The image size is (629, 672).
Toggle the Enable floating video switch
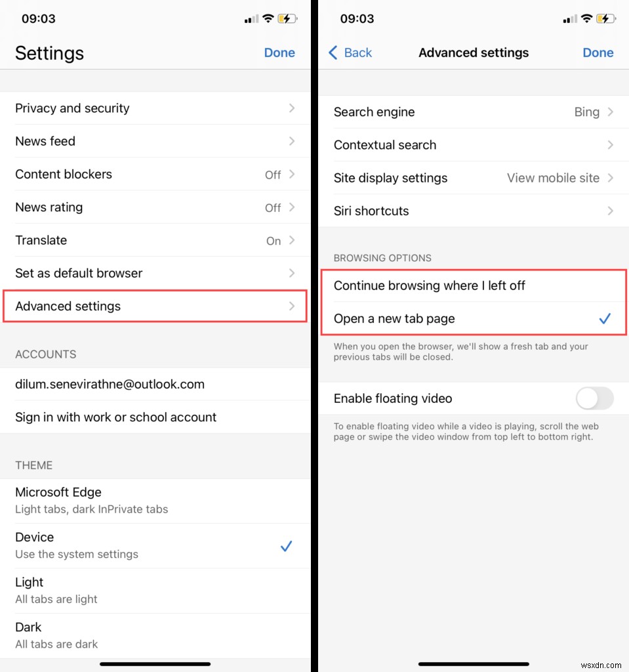(594, 398)
